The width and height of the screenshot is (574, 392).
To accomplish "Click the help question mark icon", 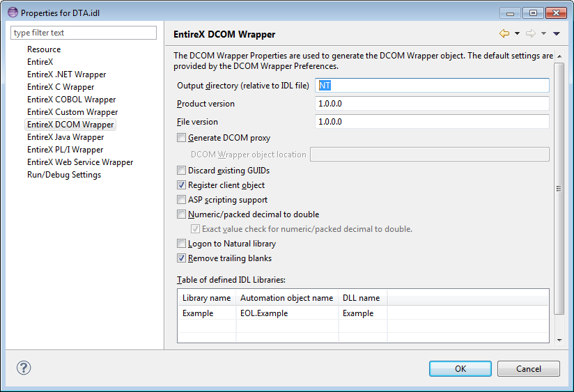I will [x=24, y=368].
